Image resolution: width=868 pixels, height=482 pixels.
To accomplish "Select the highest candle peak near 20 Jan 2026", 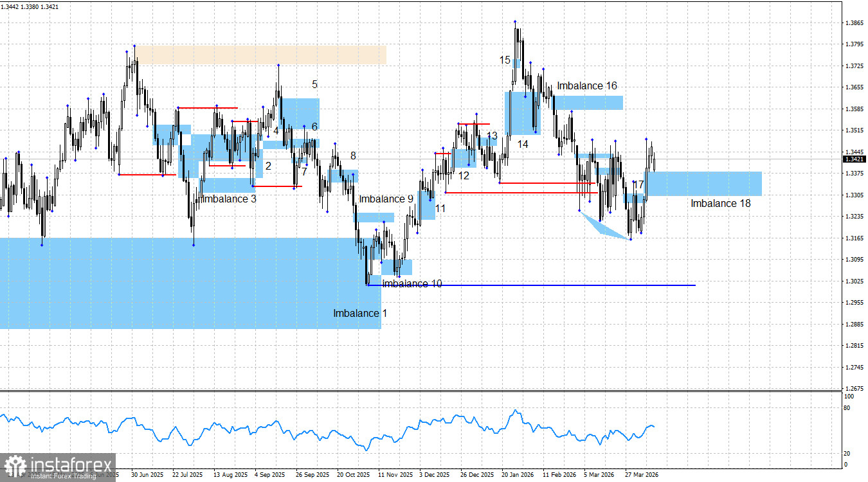I will pos(515,22).
